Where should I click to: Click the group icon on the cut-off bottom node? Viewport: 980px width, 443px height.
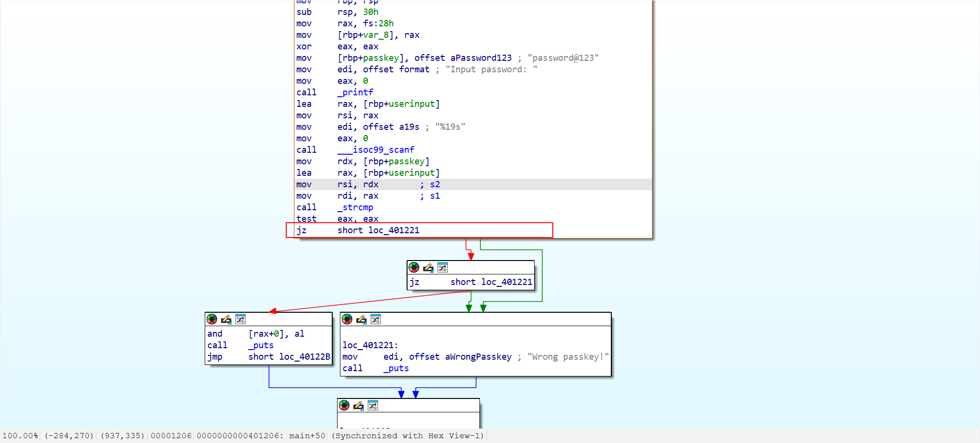tap(373, 405)
